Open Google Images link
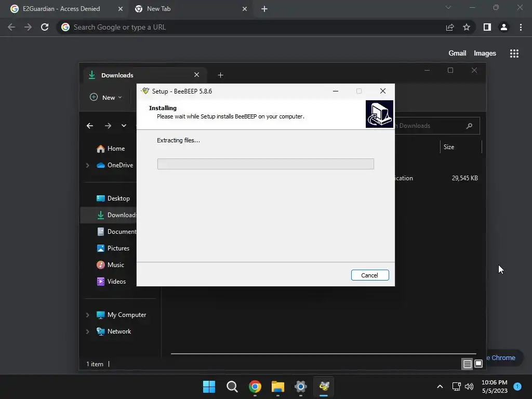The width and height of the screenshot is (532, 399). [x=485, y=54]
